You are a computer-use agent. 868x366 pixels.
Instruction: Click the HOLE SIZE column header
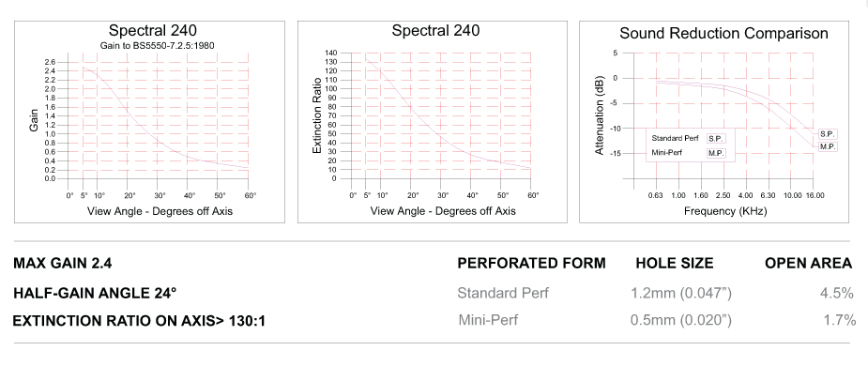click(675, 263)
